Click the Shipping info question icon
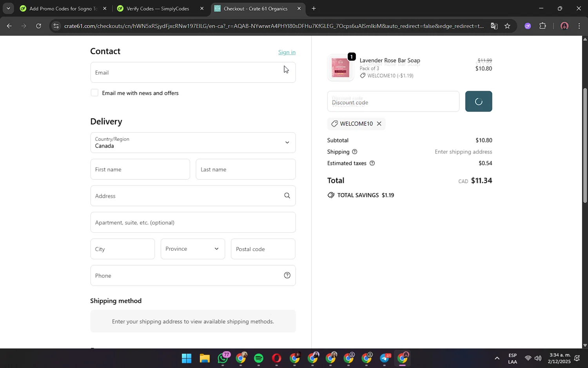This screenshot has height=368, width=588. 354,152
